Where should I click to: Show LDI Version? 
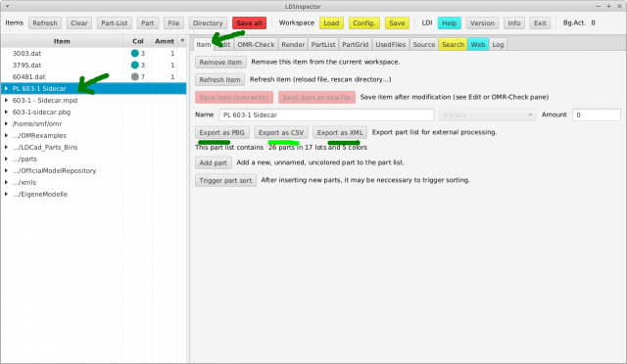click(x=482, y=23)
